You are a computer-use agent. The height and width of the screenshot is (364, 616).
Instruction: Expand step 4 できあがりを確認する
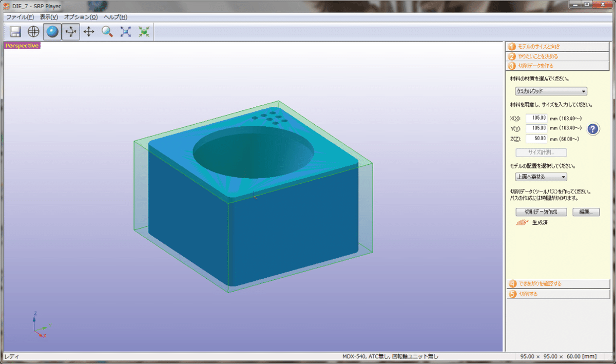coord(558,284)
